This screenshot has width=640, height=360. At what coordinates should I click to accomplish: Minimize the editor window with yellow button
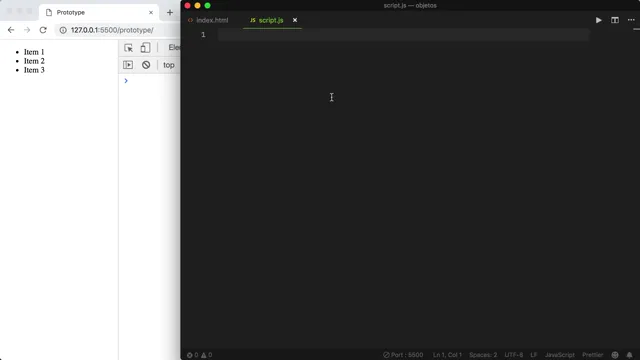click(198, 5)
